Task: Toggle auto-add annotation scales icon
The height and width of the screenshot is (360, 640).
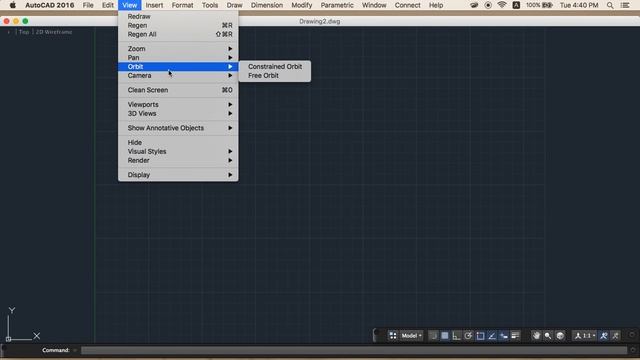Action: point(616,336)
